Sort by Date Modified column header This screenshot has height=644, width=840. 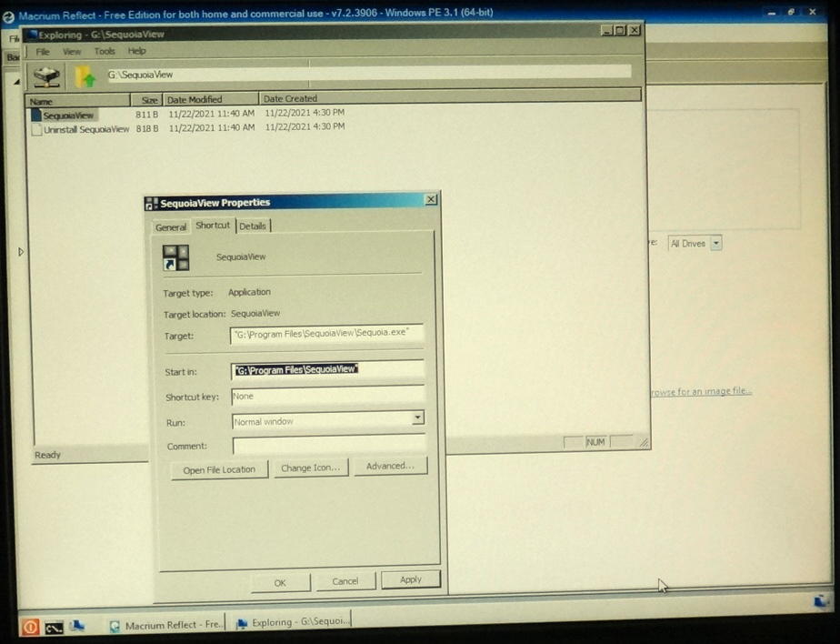[x=211, y=100]
